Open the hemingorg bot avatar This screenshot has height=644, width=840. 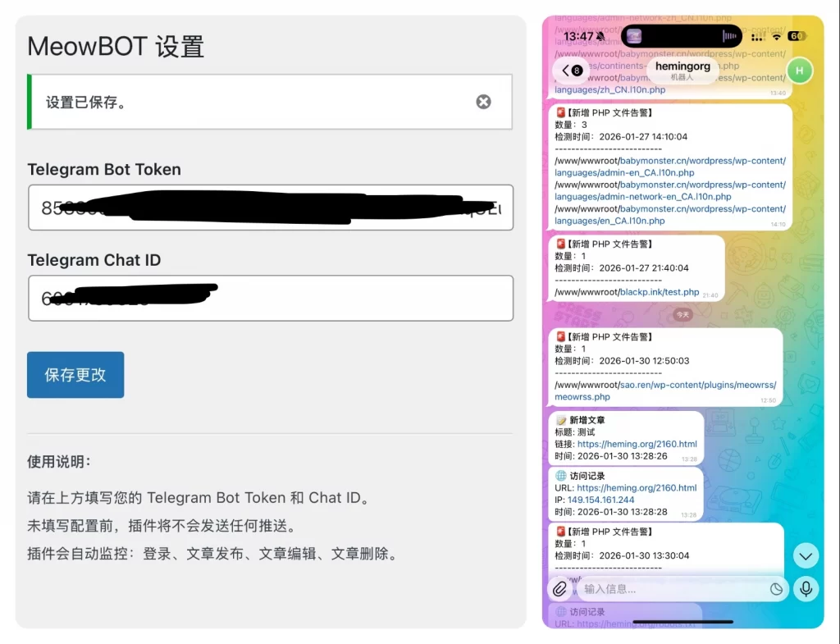click(x=800, y=71)
